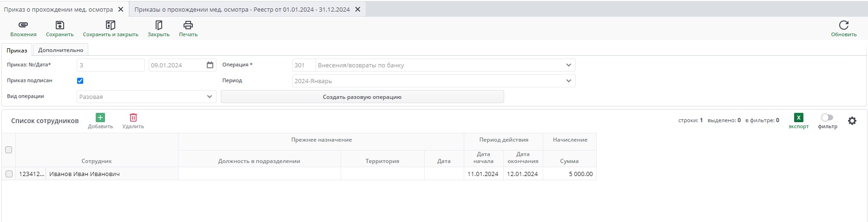Viewport: 868px width, 222px height.
Task: Toggle the фильтр switch
Action: 827,118
